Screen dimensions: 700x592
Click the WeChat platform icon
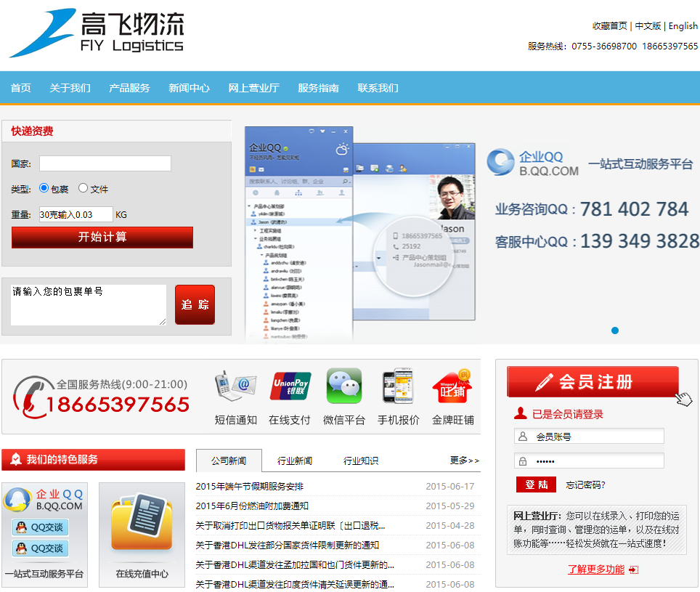click(x=343, y=387)
